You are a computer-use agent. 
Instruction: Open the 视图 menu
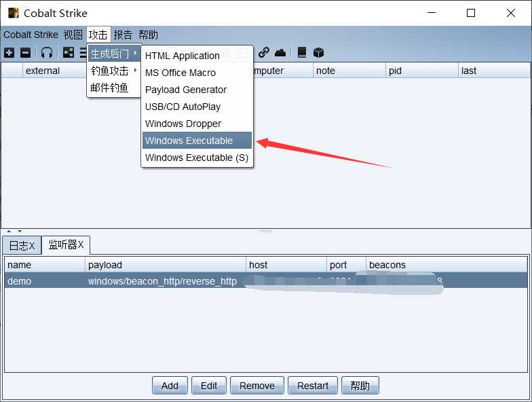(73, 35)
